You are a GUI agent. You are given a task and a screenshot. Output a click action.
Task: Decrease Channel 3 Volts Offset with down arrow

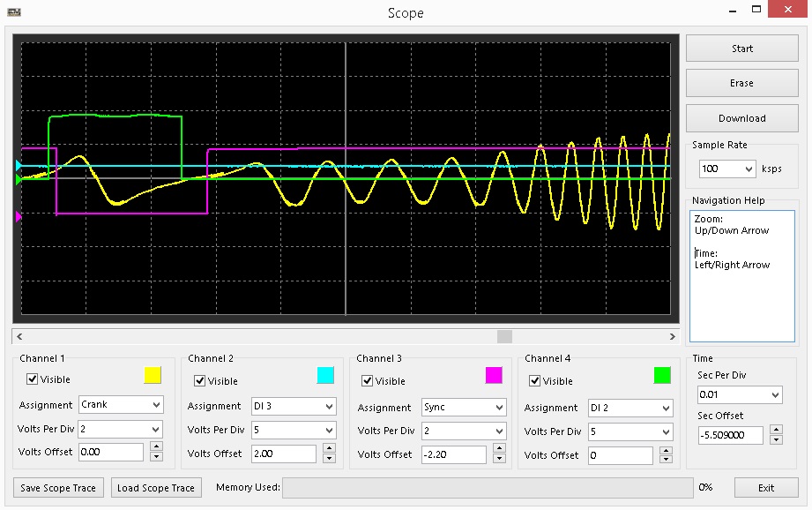(499, 459)
